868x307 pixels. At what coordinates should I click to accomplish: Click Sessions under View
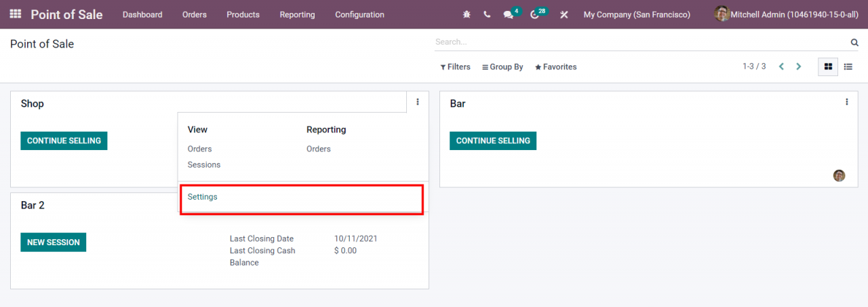pyautogui.click(x=204, y=164)
